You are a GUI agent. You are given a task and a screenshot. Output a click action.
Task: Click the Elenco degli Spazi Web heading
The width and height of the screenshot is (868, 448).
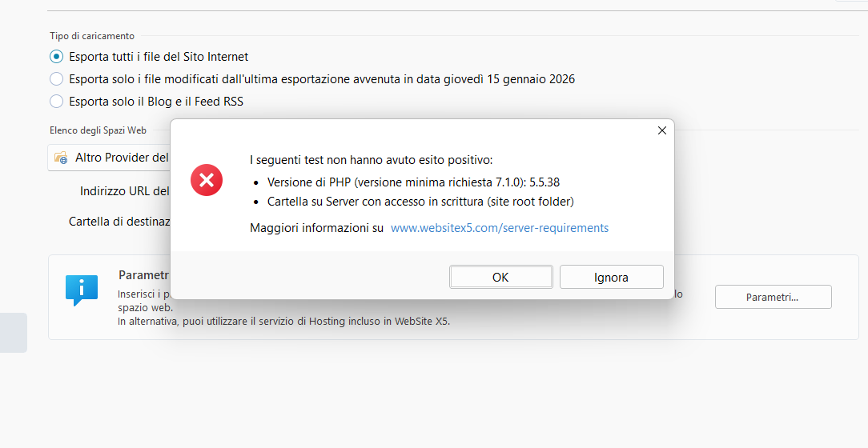(x=98, y=130)
